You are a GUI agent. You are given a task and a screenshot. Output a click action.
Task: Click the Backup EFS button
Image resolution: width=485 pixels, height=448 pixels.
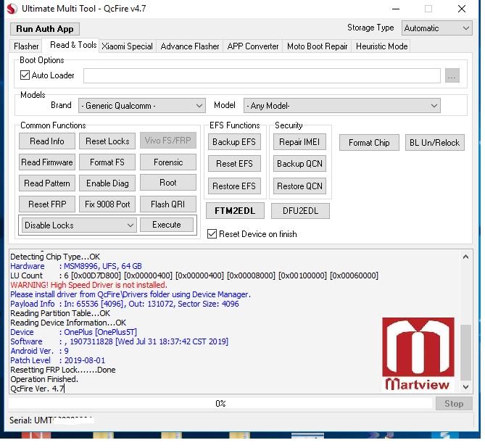tap(234, 141)
